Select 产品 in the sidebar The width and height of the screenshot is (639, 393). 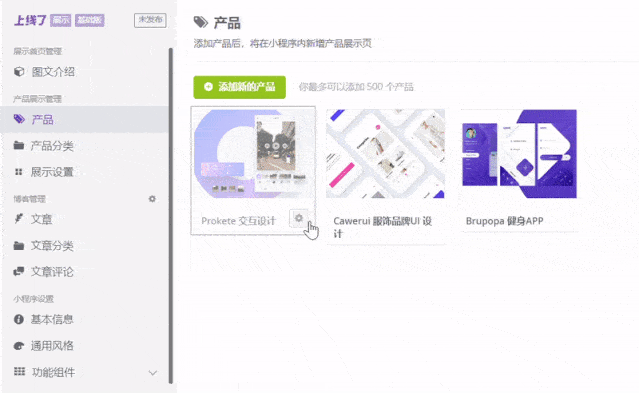click(x=85, y=119)
